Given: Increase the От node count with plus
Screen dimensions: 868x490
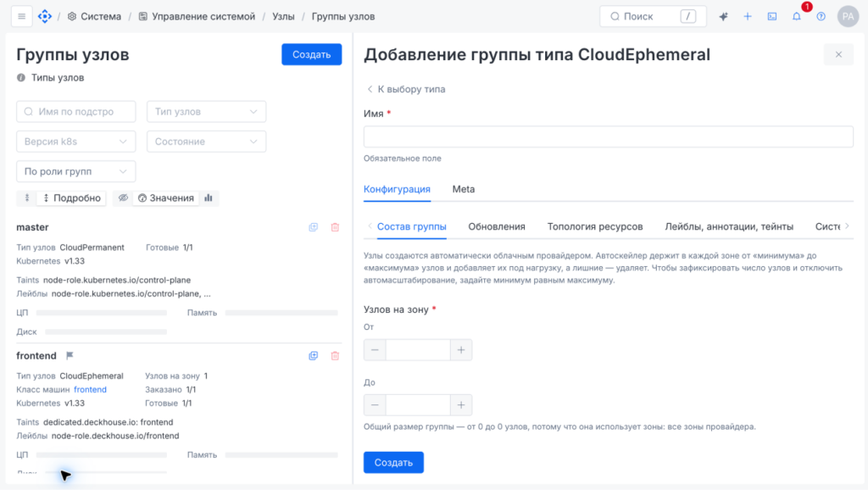Looking at the screenshot, I should coord(461,350).
